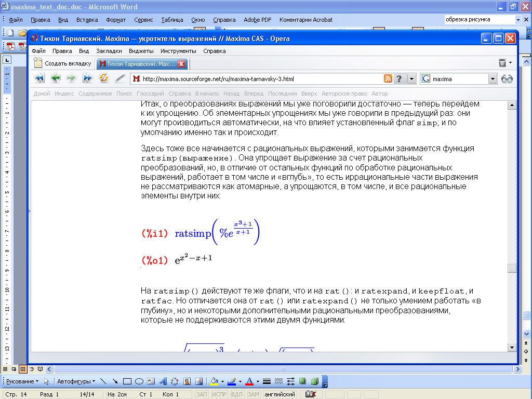Insert a diagram from the drawing toolbar

[175, 381]
